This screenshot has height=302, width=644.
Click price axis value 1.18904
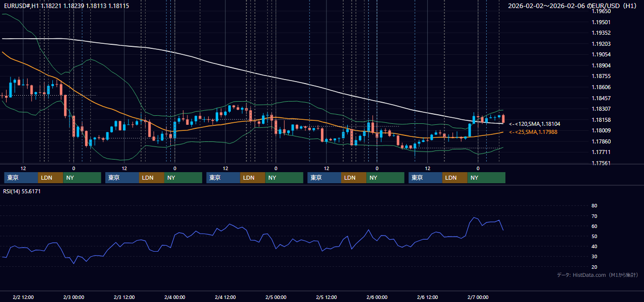coord(601,65)
